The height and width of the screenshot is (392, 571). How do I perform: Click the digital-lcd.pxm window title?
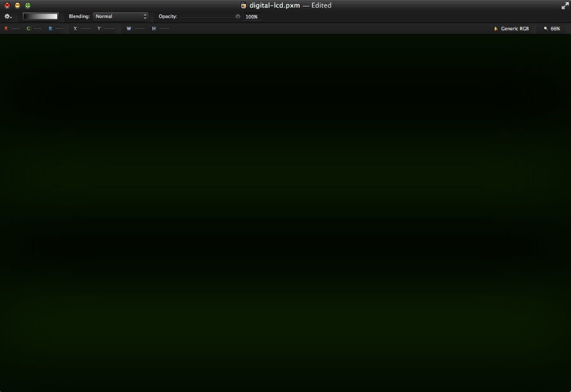[275, 6]
